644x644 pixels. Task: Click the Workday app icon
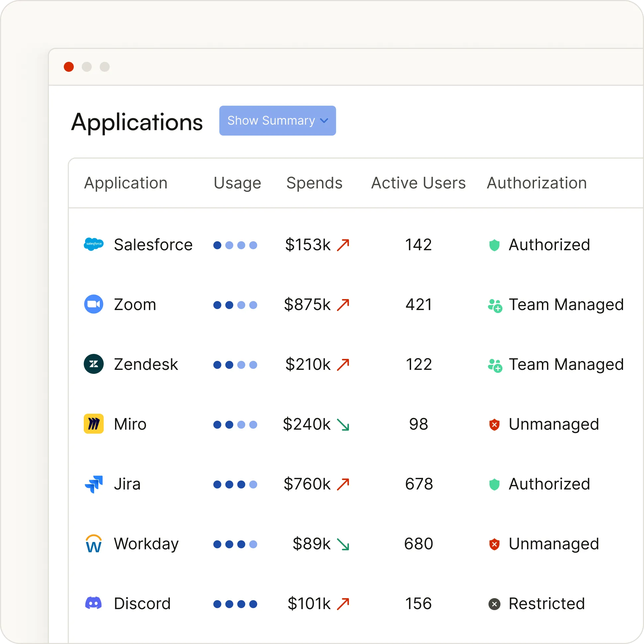pos(94,544)
